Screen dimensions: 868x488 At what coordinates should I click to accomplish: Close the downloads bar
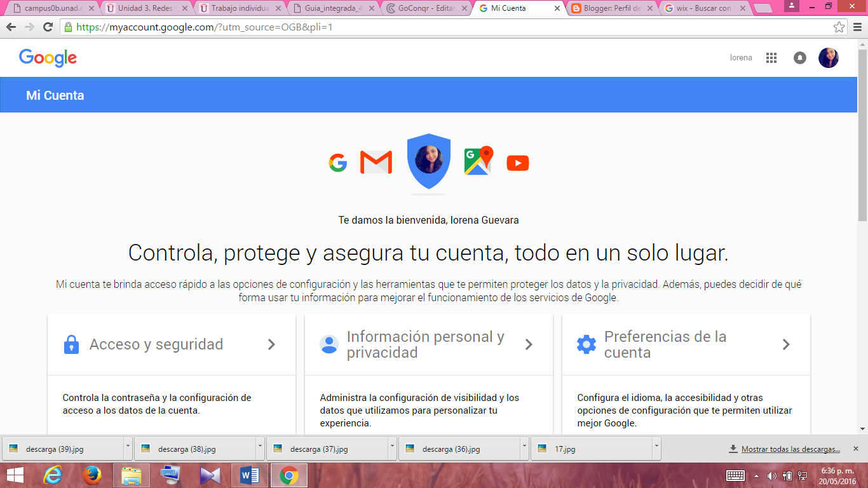coord(855,449)
